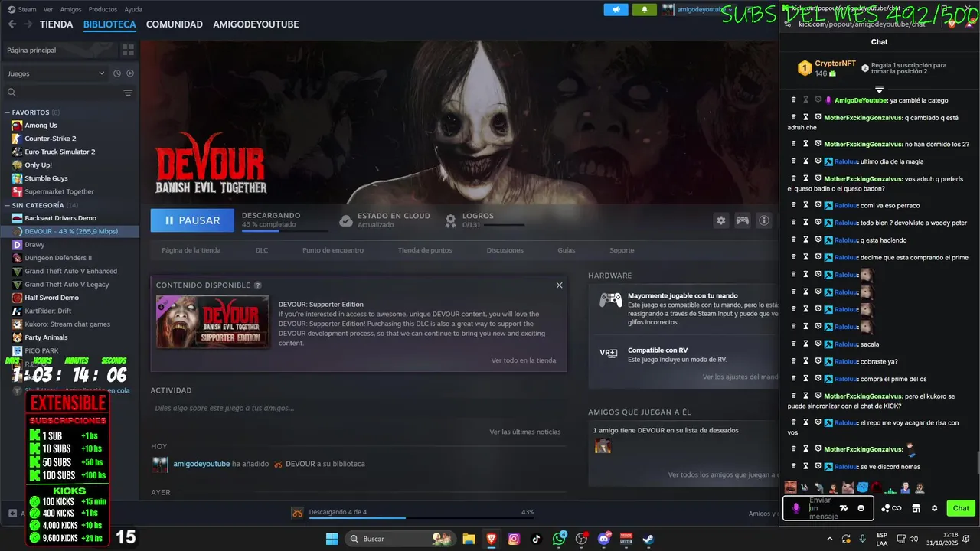
Task: Close the Contenido Disponible panel
Action: [559, 285]
